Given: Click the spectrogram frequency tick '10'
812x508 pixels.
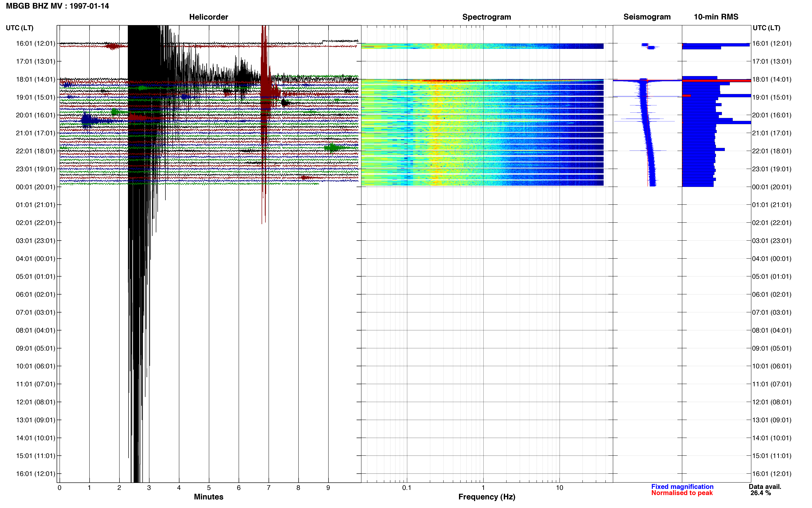Looking at the screenshot, I should 559,488.
